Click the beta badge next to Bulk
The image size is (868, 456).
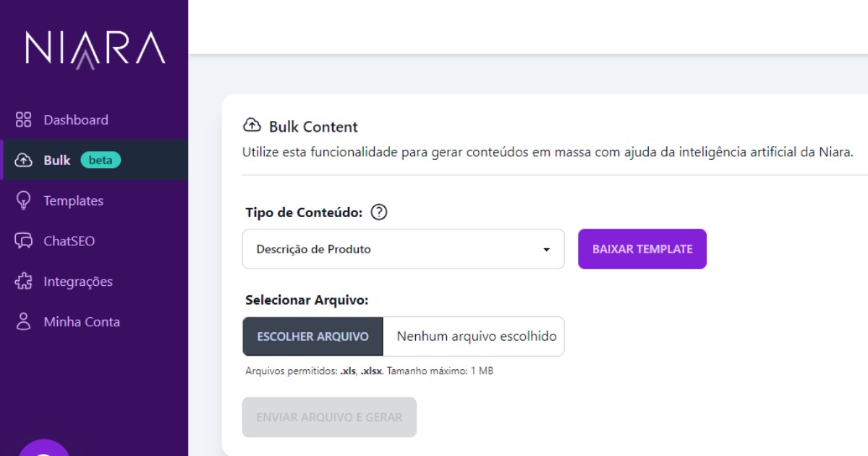100,159
